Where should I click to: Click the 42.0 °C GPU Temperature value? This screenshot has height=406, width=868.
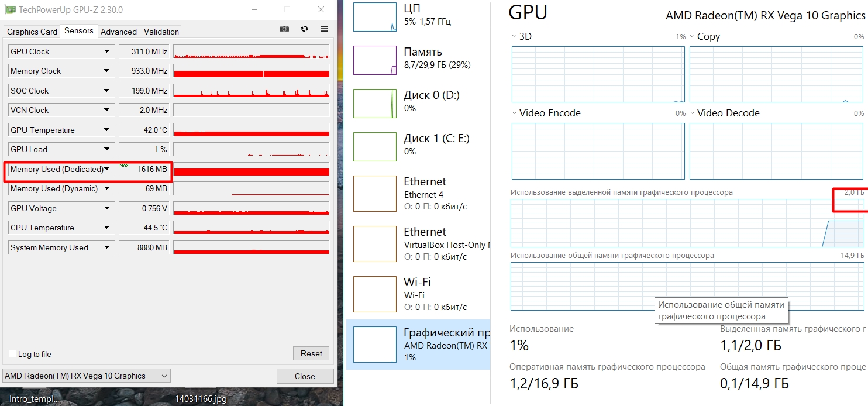[144, 130]
